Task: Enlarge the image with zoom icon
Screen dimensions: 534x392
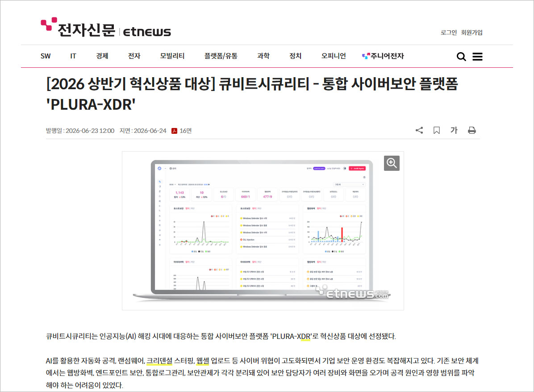Action: pos(392,163)
